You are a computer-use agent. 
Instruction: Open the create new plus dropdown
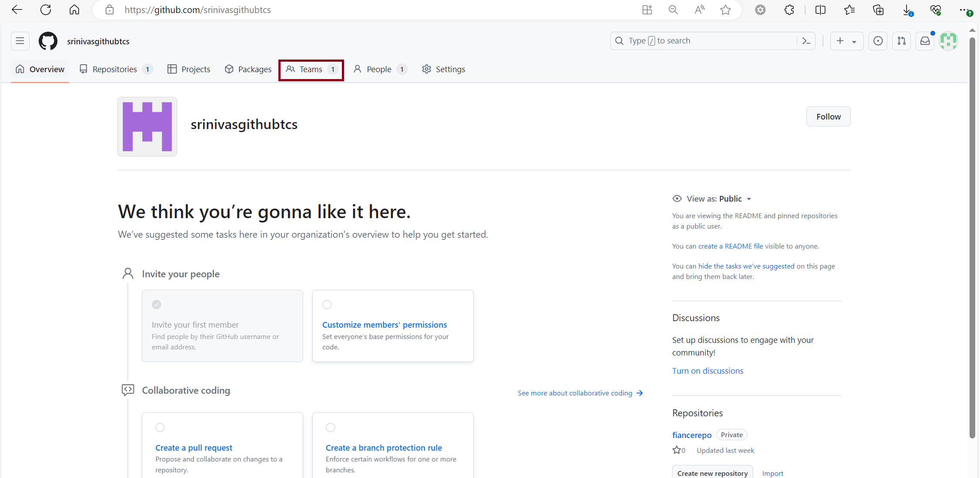tap(846, 41)
